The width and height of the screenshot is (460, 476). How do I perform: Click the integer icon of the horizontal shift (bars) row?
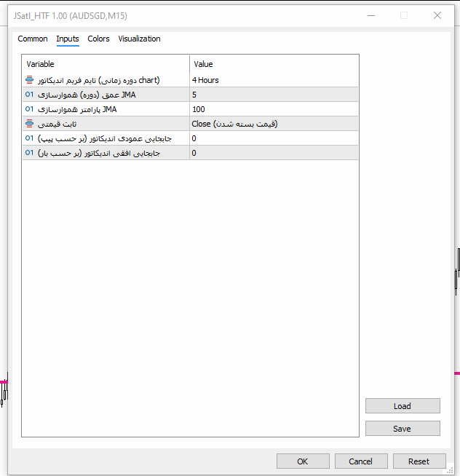[x=29, y=153]
